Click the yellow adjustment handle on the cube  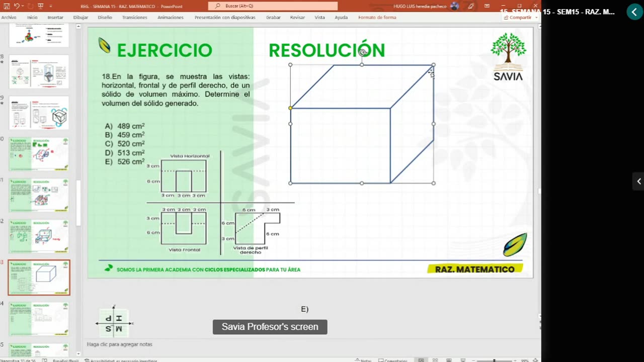click(x=290, y=108)
